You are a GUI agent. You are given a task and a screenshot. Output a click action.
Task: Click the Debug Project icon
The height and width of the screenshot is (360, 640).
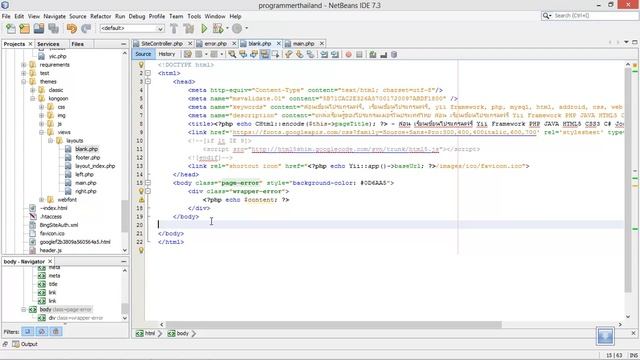(218, 29)
